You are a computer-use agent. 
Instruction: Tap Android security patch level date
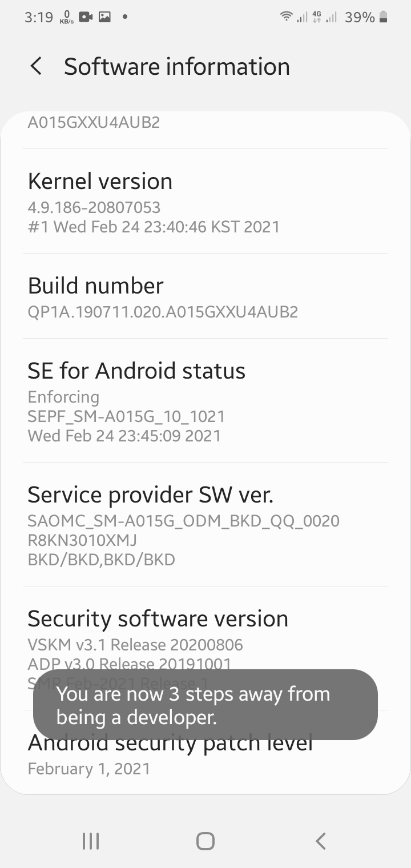89,769
